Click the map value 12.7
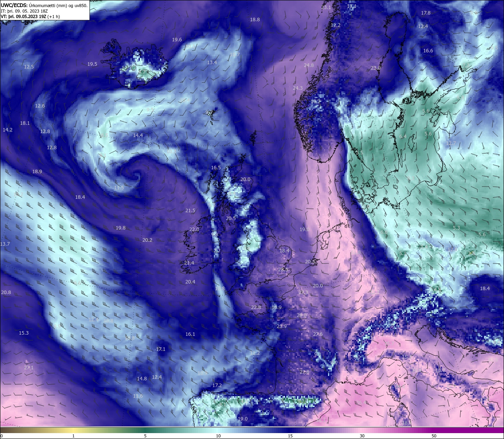Image resolution: width=504 pixels, height=439 pixels. point(451,143)
